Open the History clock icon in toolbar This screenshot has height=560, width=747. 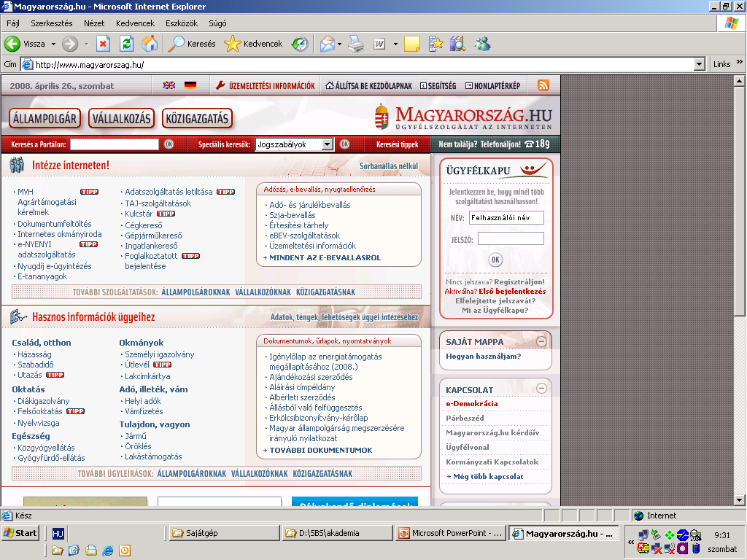(x=300, y=44)
